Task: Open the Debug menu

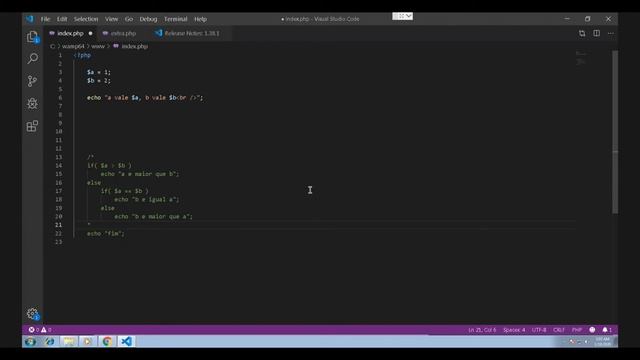Action: 148,19
